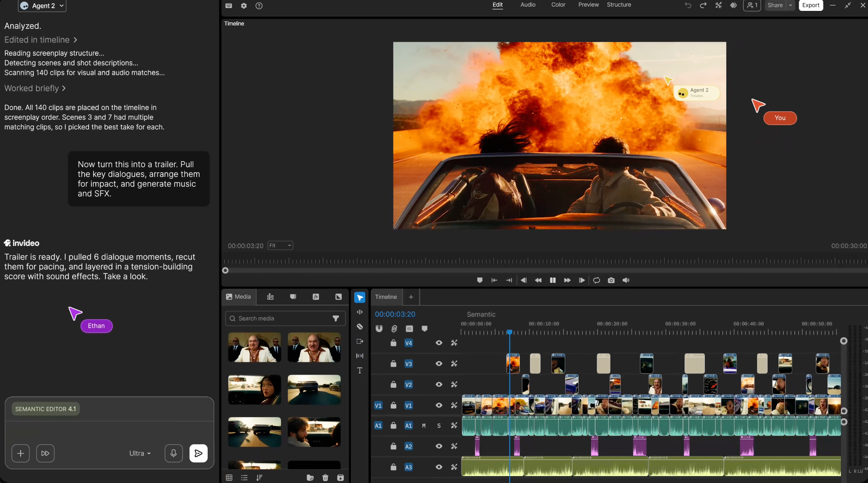Open the Structure workspace

pos(619,5)
